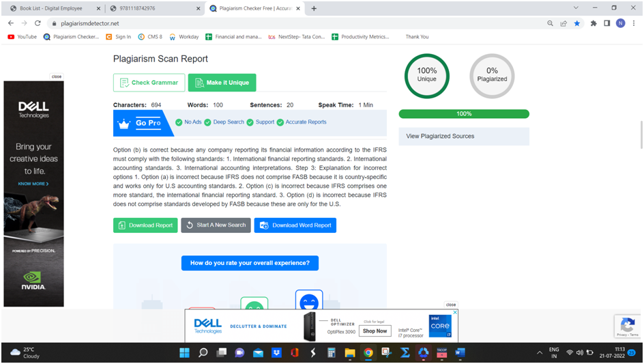This screenshot has width=644, height=364.
Task: Click the bookmark star icon
Action: point(577,23)
